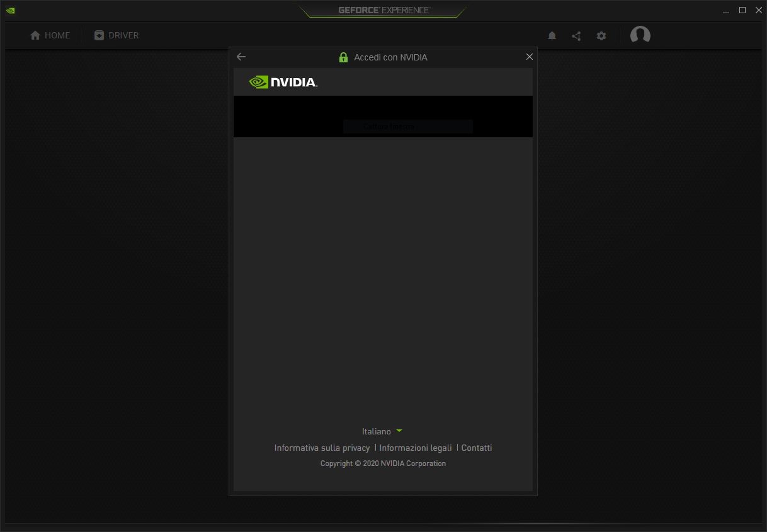The width and height of the screenshot is (767, 532).
Task: Close the GeForce Experience window
Action: (759, 10)
